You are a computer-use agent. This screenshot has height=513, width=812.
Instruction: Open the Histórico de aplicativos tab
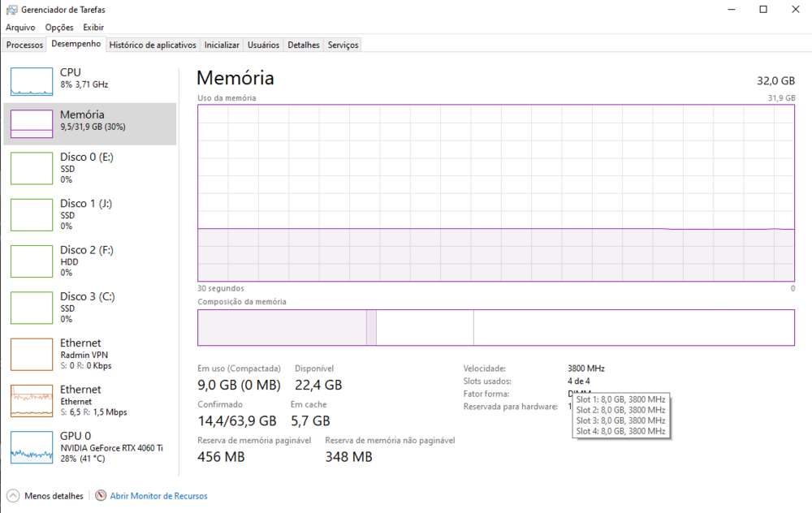[153, 45]
